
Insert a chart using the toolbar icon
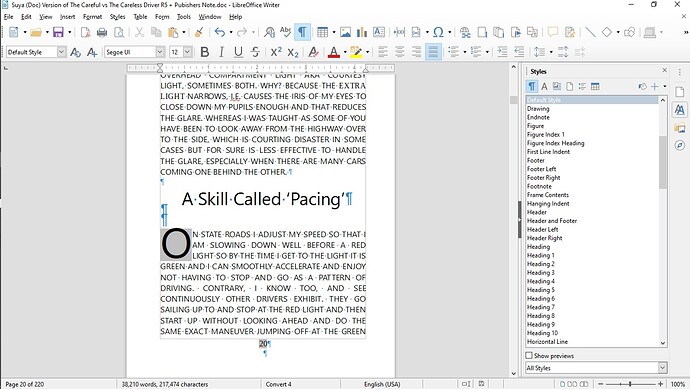pyautogui.click(x=362, y=32)
